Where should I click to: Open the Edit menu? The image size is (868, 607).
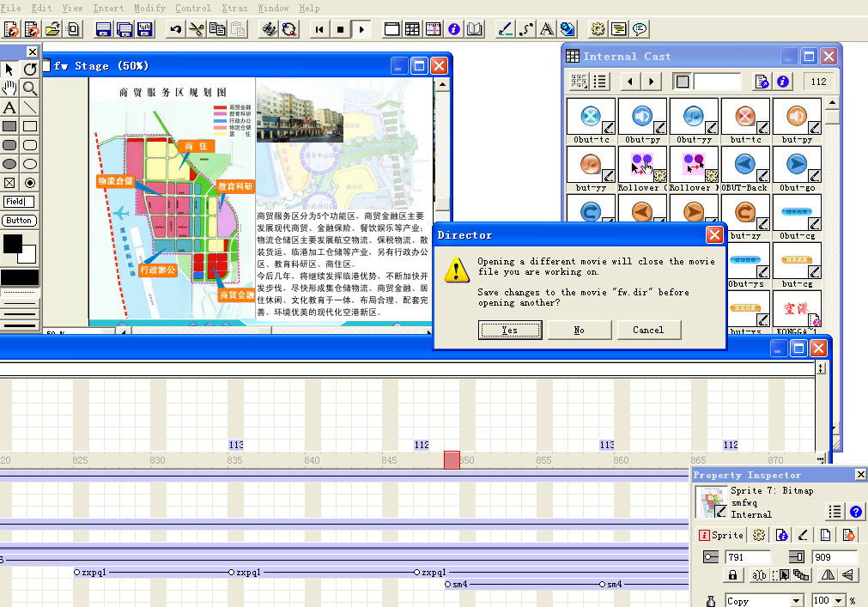(x=41, y=8)
